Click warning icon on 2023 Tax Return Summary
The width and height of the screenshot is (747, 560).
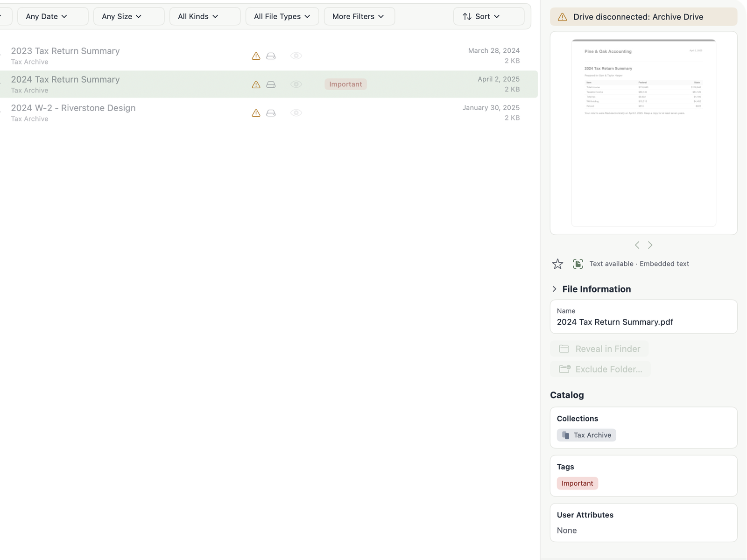[256, 56]
